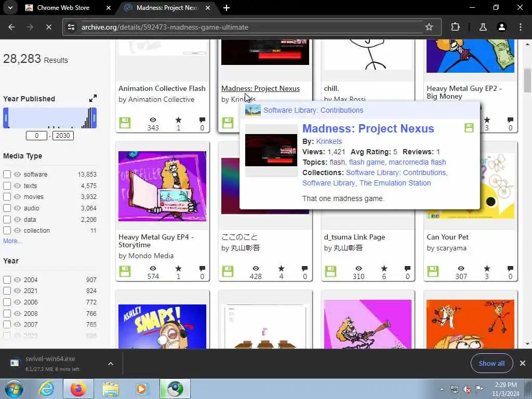
Task: Click Show all downloads button
Action: tap(491, 363)
